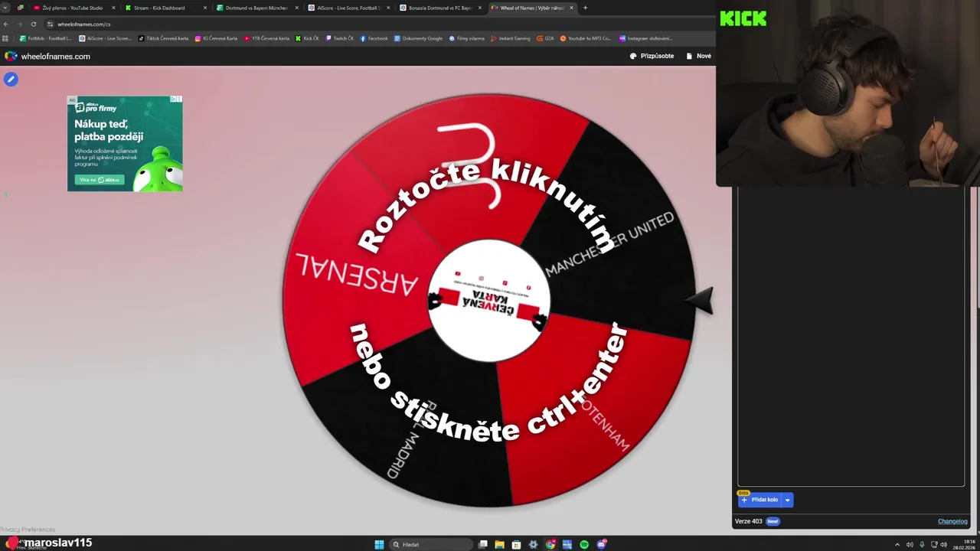Open the AiScore - Live Score bookmark
The image size is (980, 551).
point(105,38)
